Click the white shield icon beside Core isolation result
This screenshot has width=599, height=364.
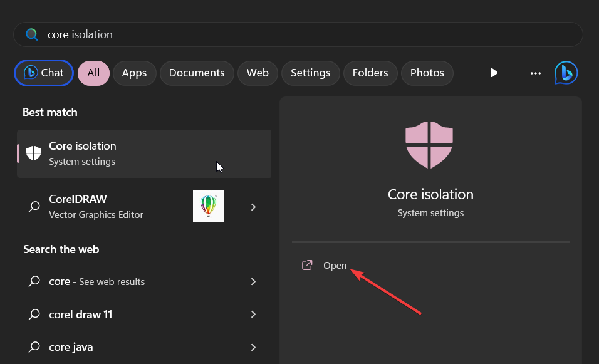pos(34,153)
